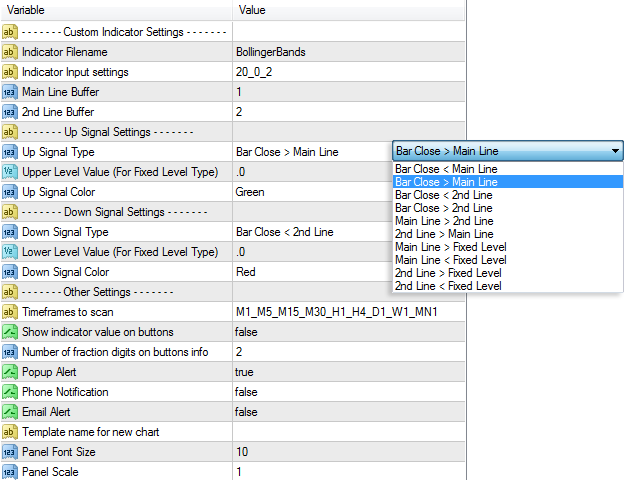Click the icon next to Panel Font Size
This screenshot has width=640, height=480.
tap(10, 452)
